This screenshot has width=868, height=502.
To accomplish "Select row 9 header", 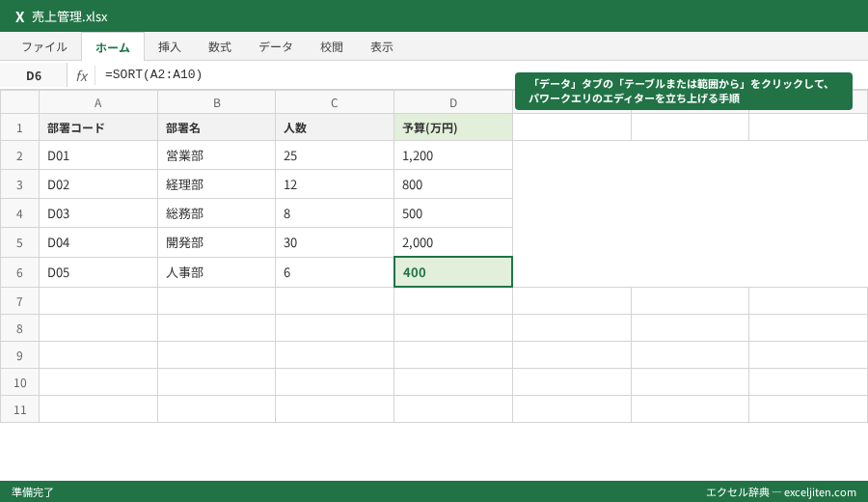I will click(19, 355).
